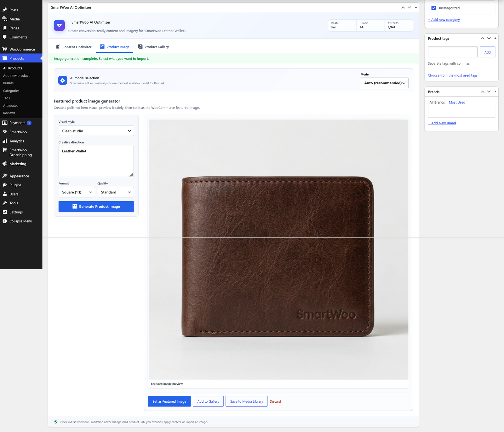The height and width of the screenshot is (432, 504).
Task: Click Add tag button
Action: coord(487,52)
